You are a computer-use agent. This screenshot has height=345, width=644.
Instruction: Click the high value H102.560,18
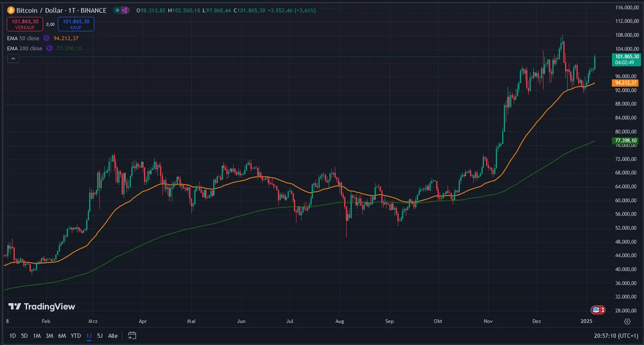184,10
